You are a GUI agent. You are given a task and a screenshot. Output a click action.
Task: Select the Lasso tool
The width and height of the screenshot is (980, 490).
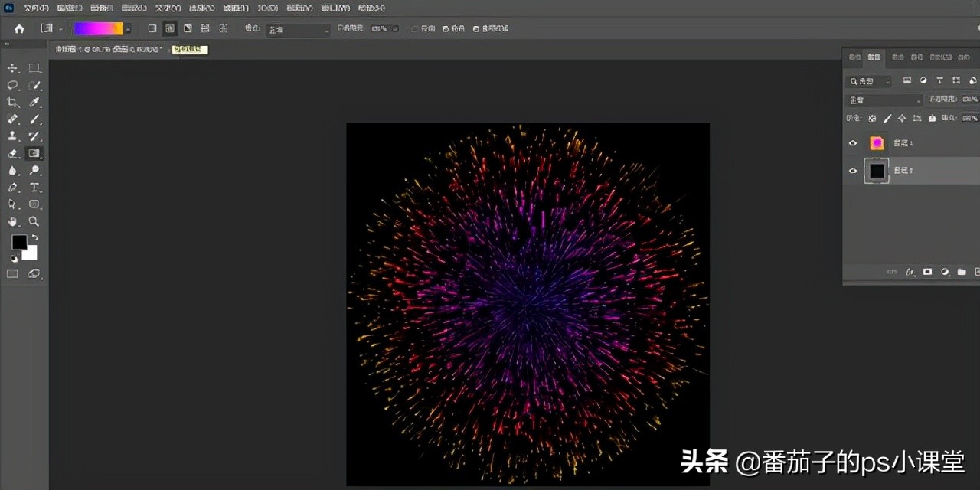click(13, 85)
